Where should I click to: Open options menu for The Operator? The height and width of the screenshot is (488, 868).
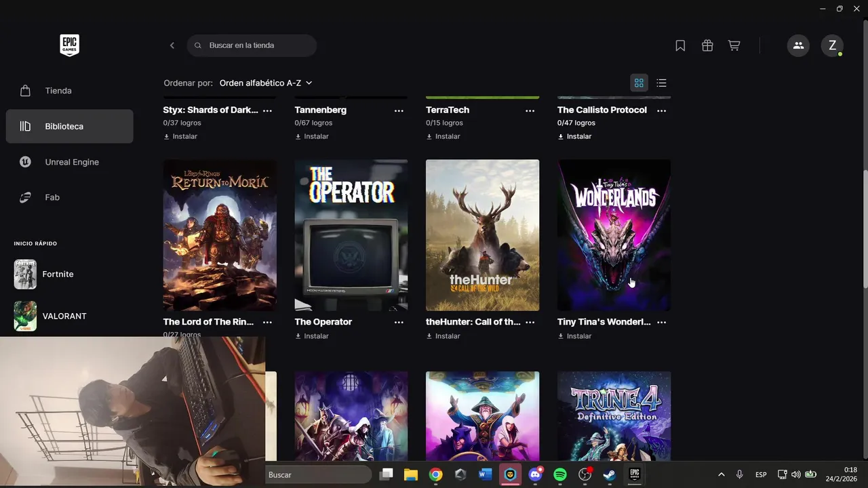pyautogui.click(x=399, y=323)
